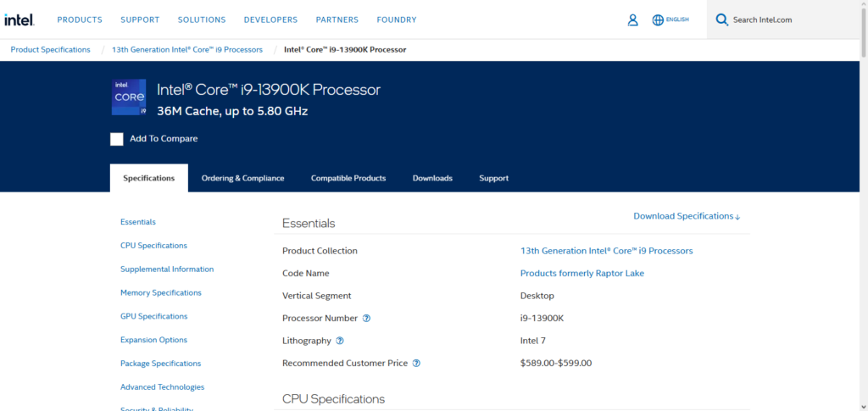Click the globe language icon
868x411 pixels.
click(x=658, y=19)
